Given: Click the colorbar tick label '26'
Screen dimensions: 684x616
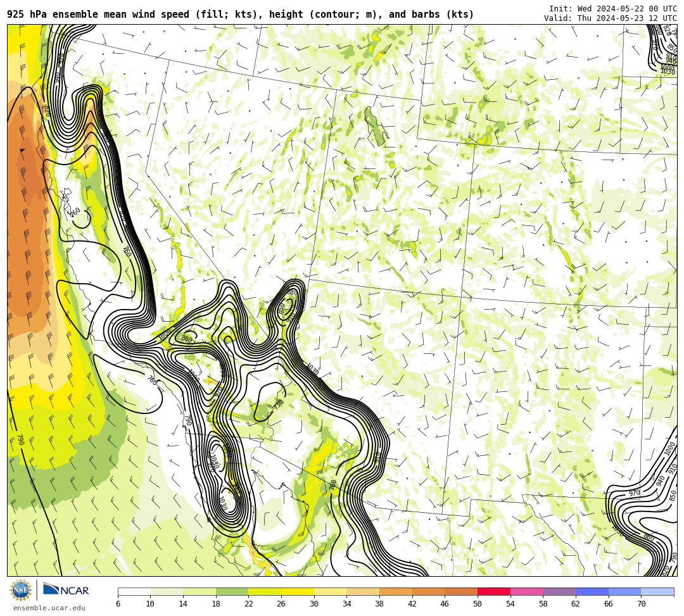Looking at the screenshot, I should (281, 604).
